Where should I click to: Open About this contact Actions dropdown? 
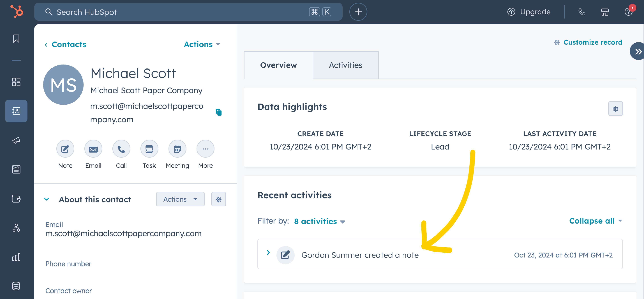click(180, 199)
